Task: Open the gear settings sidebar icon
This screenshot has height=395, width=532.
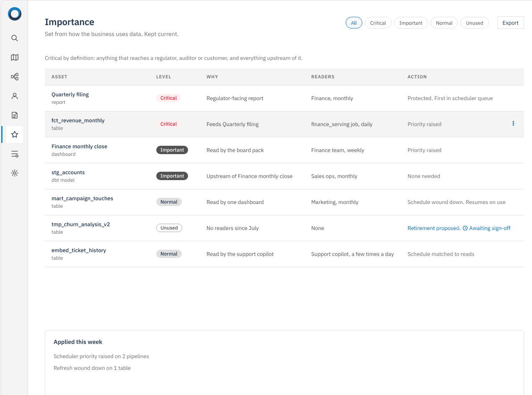Action: (x=15, y=173)
